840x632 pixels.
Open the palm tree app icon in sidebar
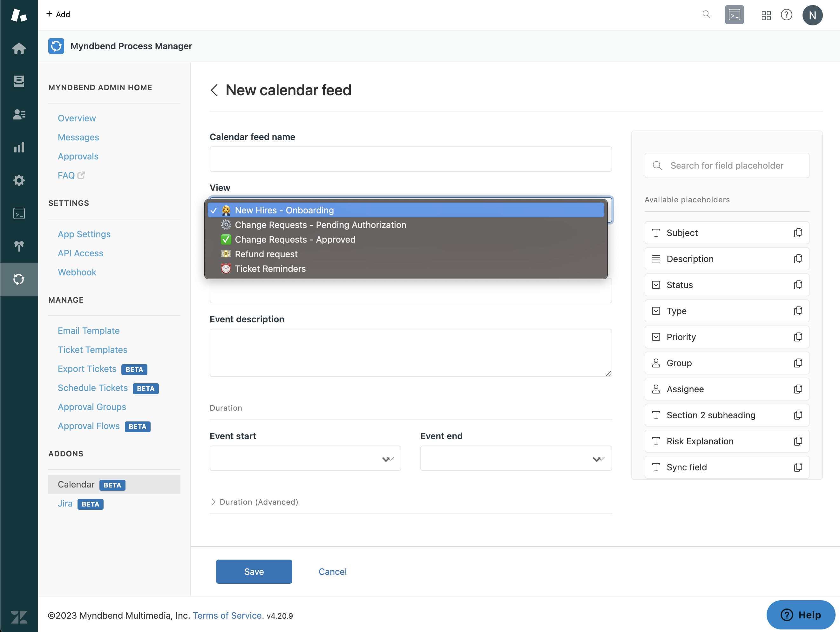19,246
